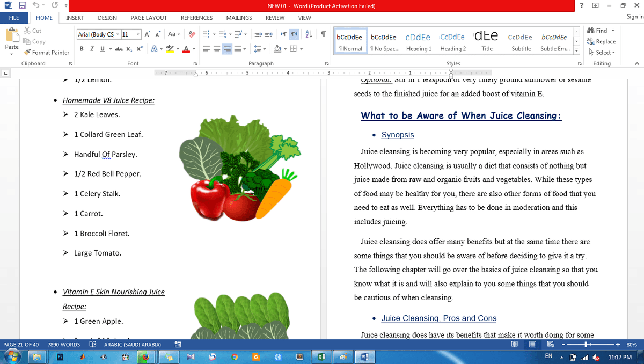Click the Format Painter tool
The image size is (644, 364).
[47, 53]
